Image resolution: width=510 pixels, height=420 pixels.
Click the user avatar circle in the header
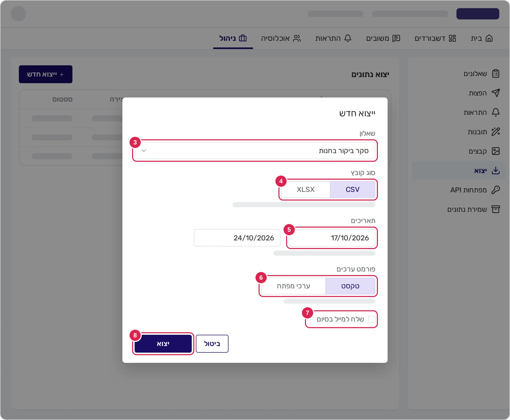click(18, 14)
